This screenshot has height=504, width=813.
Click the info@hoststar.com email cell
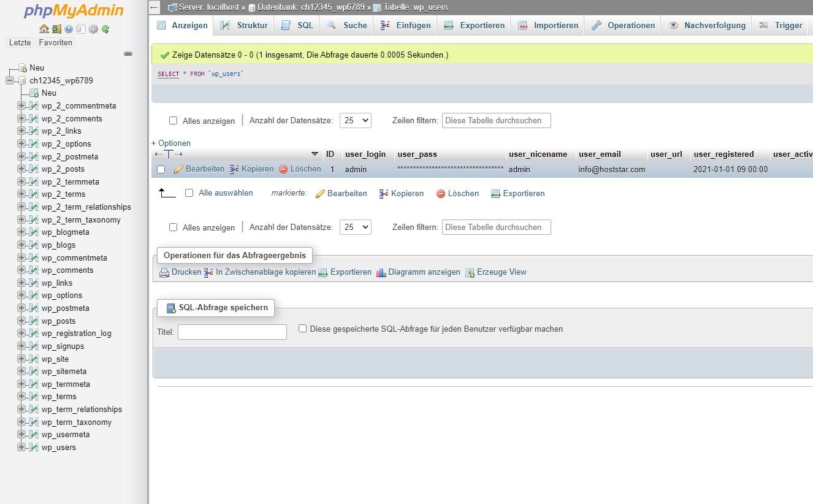pyautogui.click(x=612, y=169)
